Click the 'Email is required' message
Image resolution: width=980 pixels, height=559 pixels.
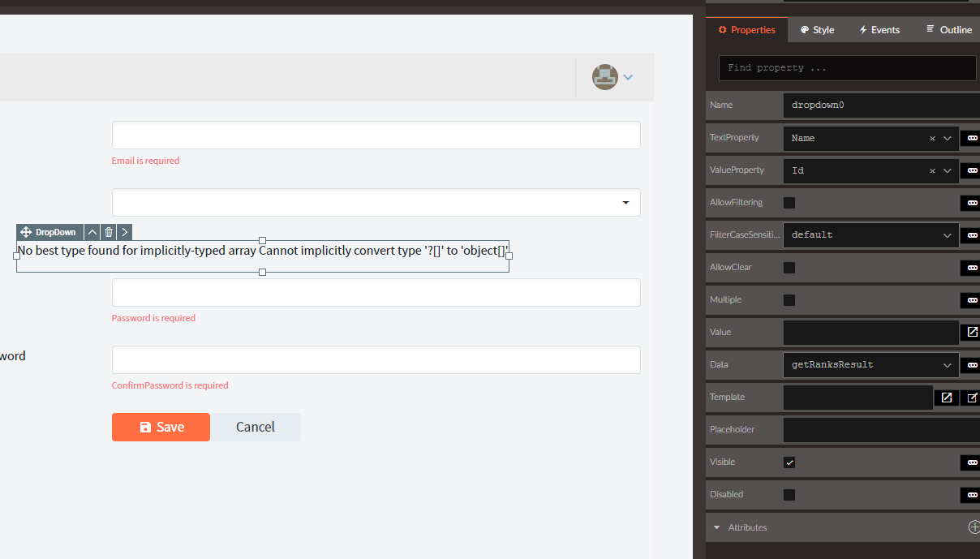point(146,161)
